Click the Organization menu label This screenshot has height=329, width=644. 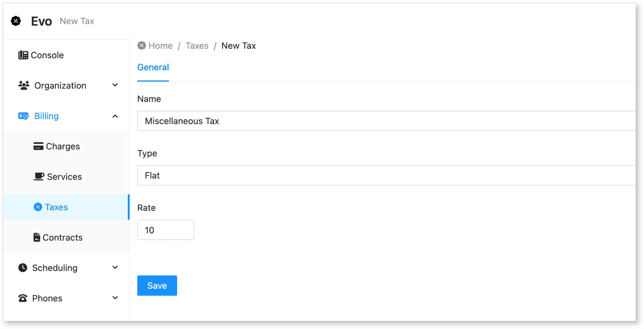(x=60, y=86)
